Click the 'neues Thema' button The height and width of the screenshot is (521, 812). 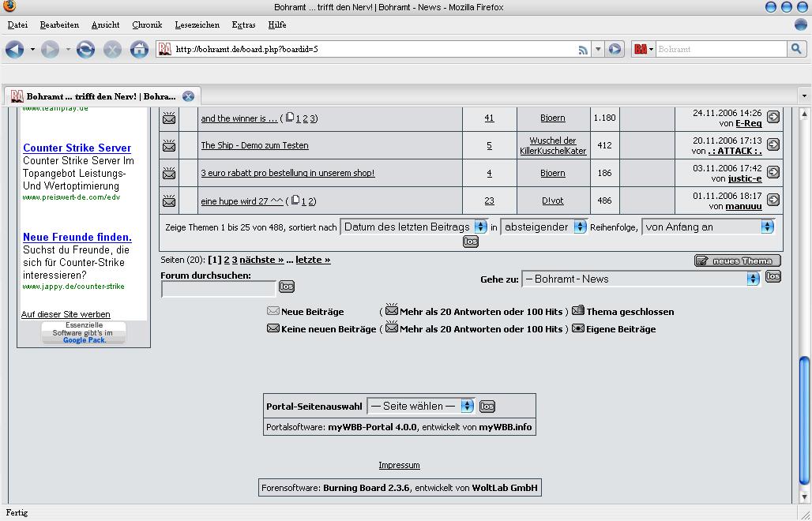pos(737,260)
